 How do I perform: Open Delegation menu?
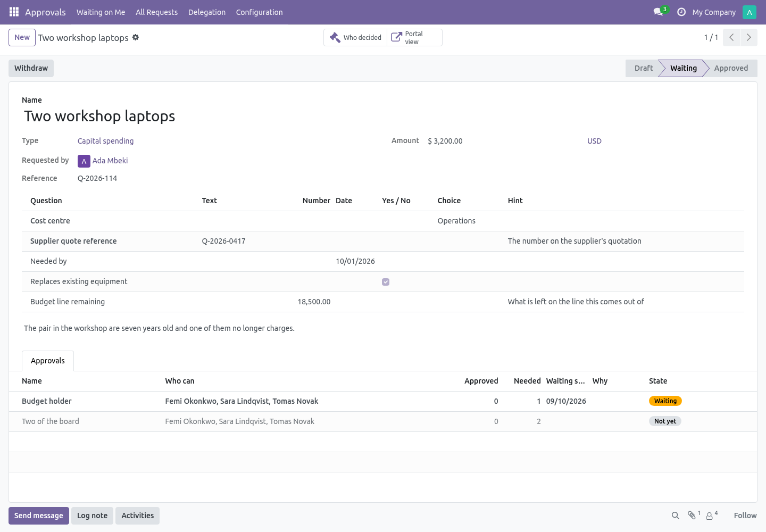click(x=207, y=12)
